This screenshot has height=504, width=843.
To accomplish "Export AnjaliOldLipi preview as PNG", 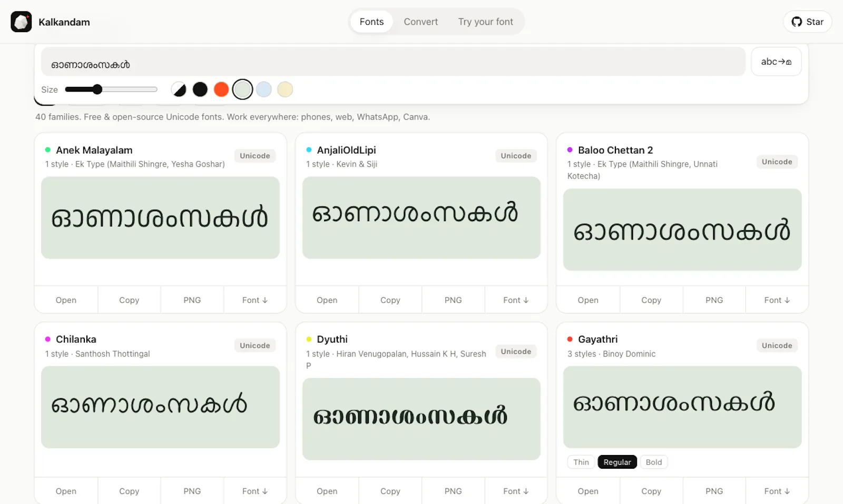I will tap(453, 300).
